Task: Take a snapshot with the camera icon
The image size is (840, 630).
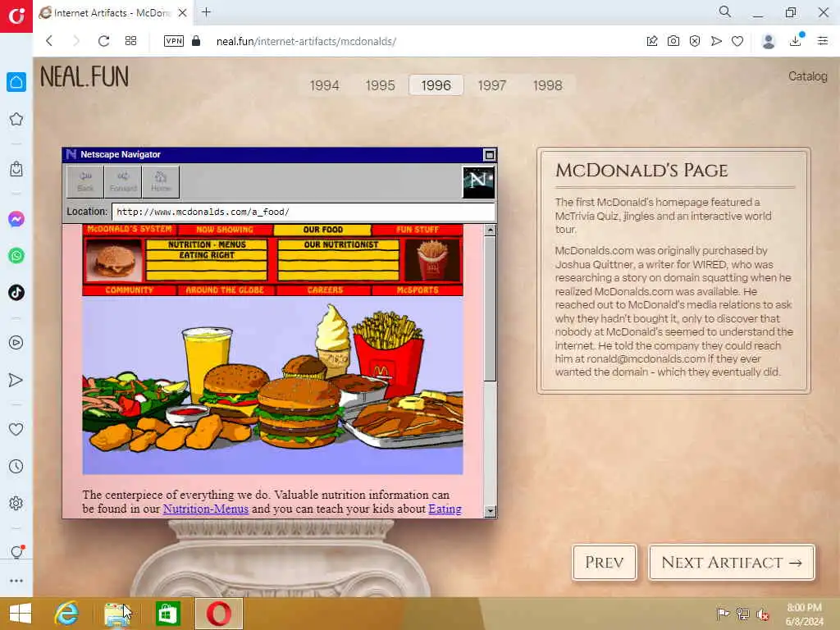Action: pyautogui.click(x=673, y=41)
